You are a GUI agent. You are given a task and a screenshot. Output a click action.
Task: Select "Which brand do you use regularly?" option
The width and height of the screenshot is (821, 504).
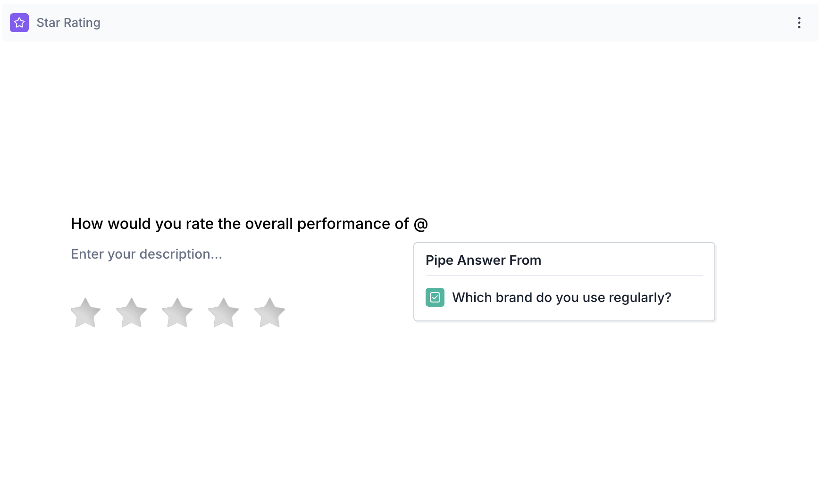coord(561,297)
